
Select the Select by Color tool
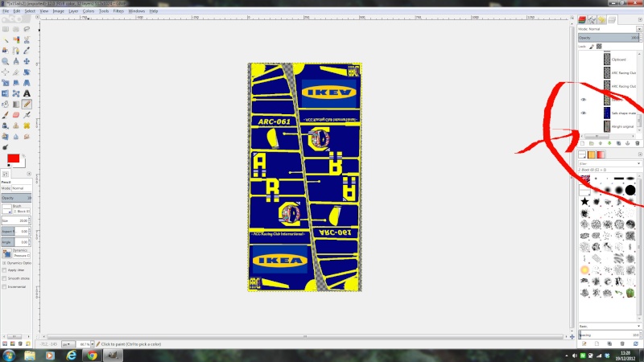pos(16,39)
